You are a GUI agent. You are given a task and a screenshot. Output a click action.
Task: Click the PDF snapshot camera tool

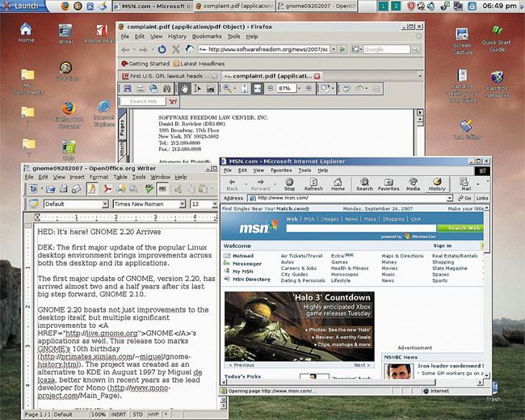click(211, 88)
